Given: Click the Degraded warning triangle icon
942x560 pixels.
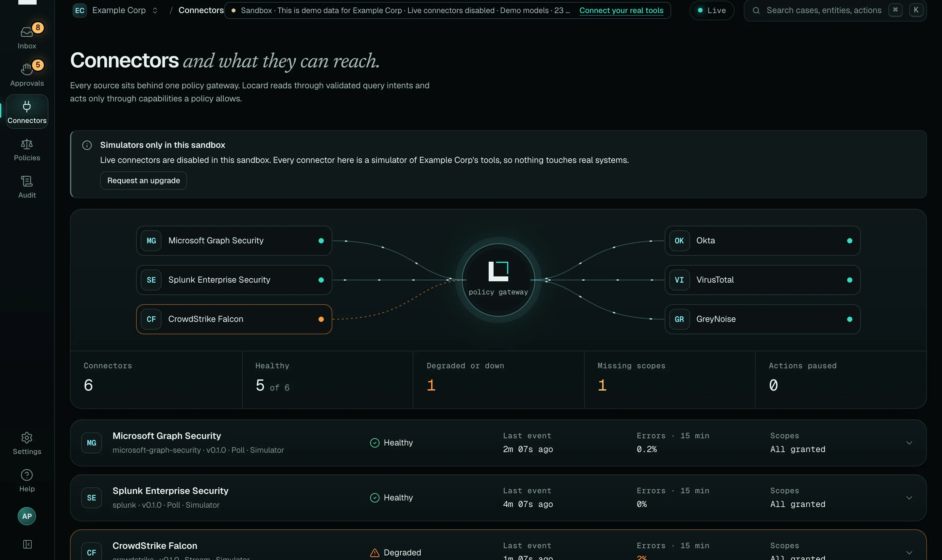Looking at the screenshot, I should tap(375, 552).
